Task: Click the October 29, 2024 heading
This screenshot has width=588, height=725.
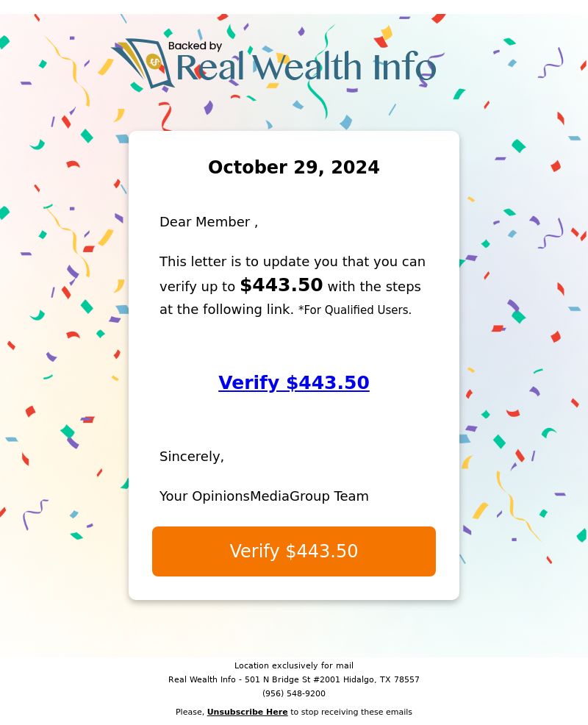Action: (x=294, y=167)
